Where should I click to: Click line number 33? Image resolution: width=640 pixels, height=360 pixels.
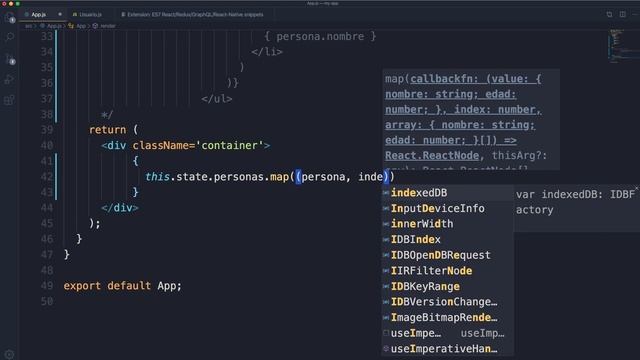[47, 36]
